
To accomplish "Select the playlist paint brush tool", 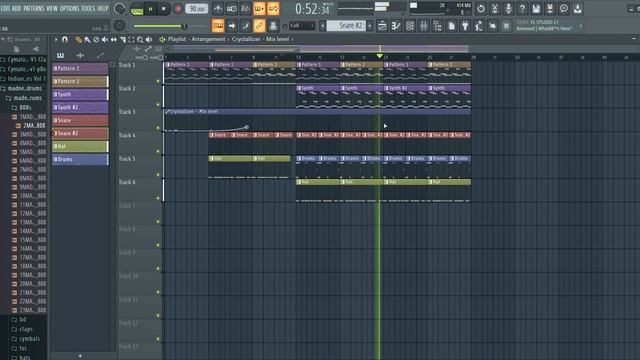I will (x=87, y=40).
